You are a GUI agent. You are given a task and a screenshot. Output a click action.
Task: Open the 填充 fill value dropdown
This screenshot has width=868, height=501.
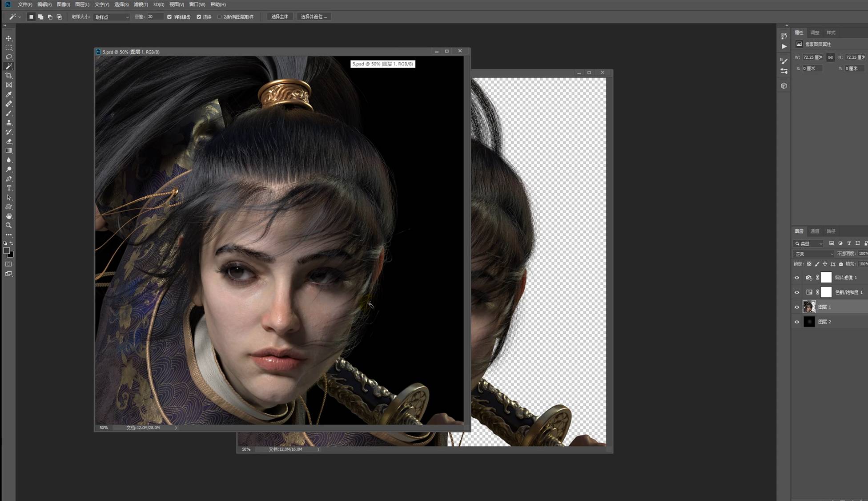point(863,264)
